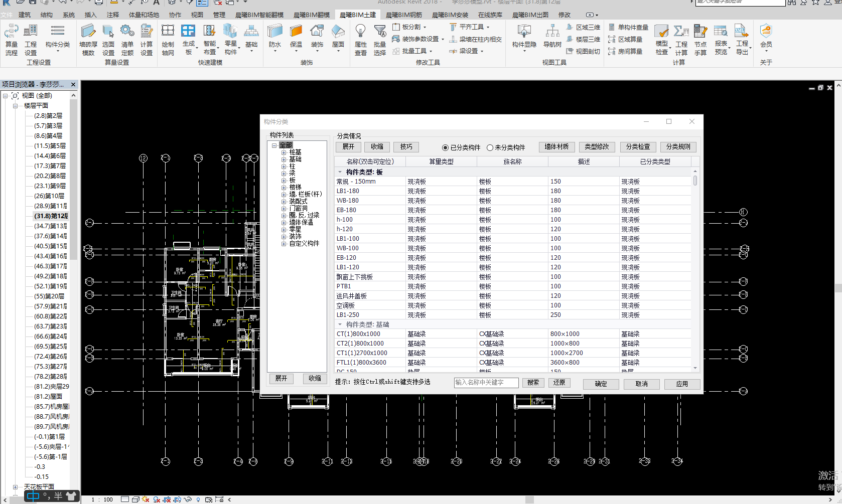Select the LB1-180 row name cell

pyautogui.click(x=370, y=191)
